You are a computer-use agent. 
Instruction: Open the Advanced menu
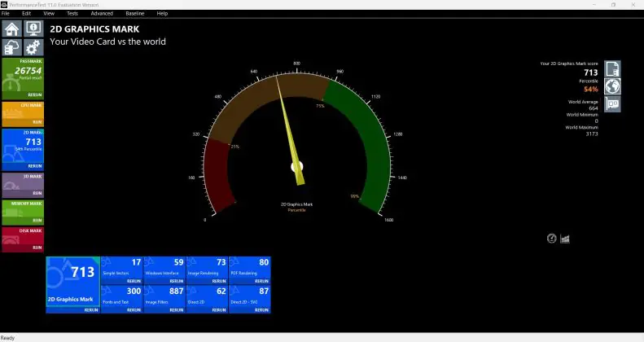pos(102,14)
